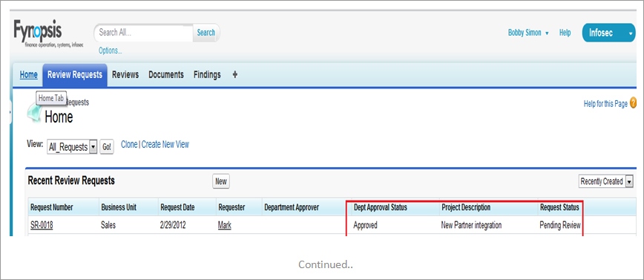This screenshot has height=280, width=644.
Task: Select the Pending Review status cell
Action: click(x=560, y=225)
